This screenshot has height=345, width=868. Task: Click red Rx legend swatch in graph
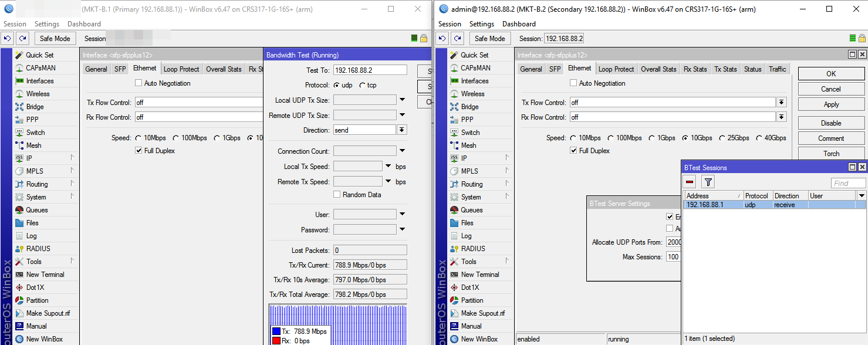click(x=276, y=341)
